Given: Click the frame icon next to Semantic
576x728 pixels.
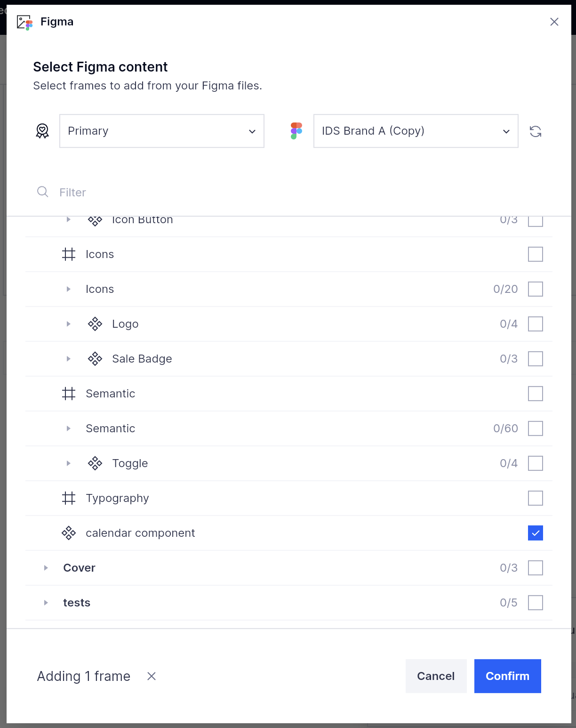Looking at the screenshot, I should pyautogui.click(x=69, y=393).
